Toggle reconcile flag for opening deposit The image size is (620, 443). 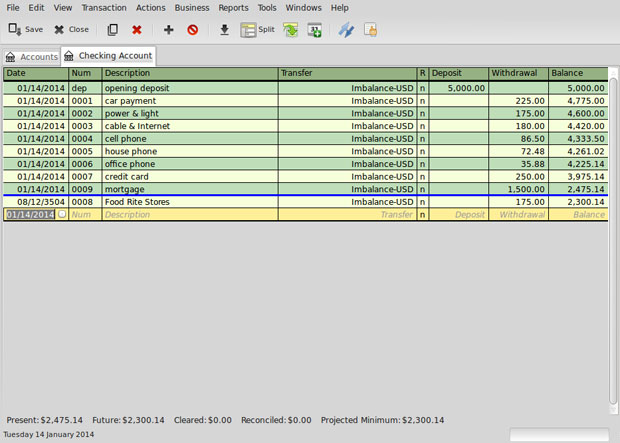click(x=423, y=88)
